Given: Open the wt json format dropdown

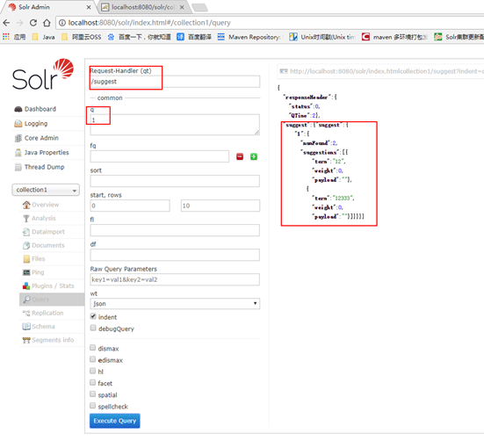Looking at the screenshot, I should tap(175, 304).
